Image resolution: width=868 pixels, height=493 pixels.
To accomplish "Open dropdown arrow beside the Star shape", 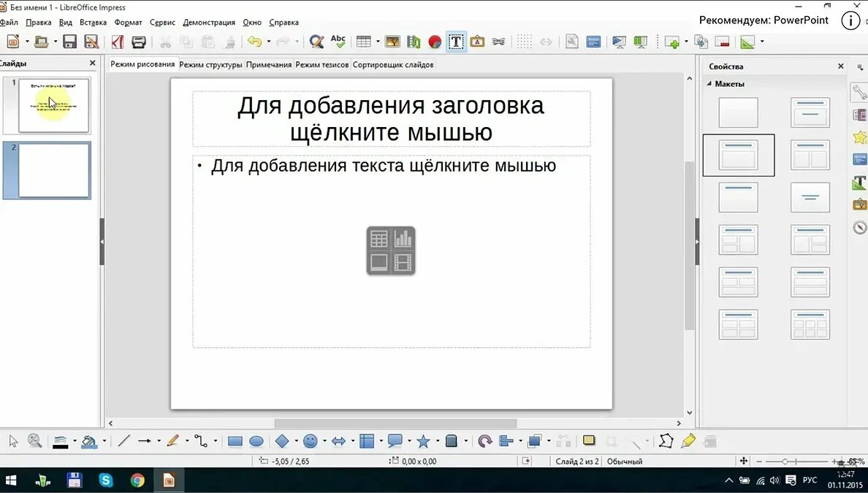I will click(x=437, y=442).
